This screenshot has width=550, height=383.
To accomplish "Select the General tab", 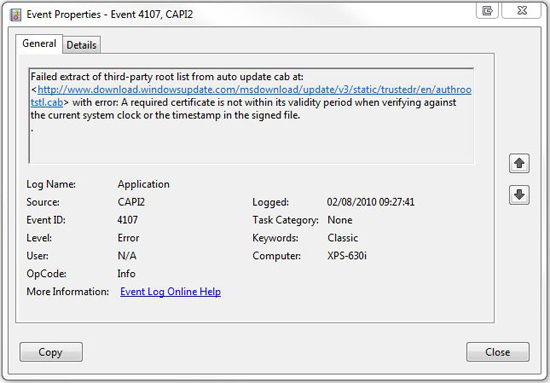I will [x=39, y=43].
